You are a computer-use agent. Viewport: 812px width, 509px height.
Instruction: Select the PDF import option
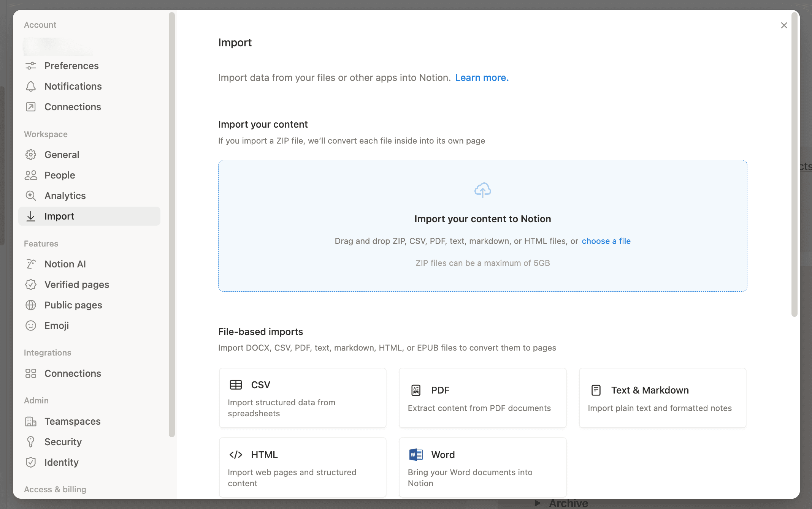pyautogui.click(x=482, y=398)
